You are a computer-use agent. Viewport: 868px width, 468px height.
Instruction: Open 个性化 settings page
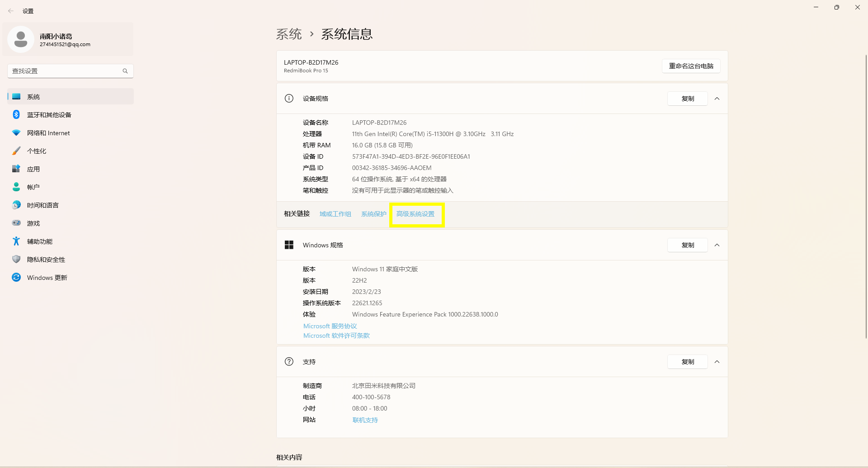click(71, 151)
